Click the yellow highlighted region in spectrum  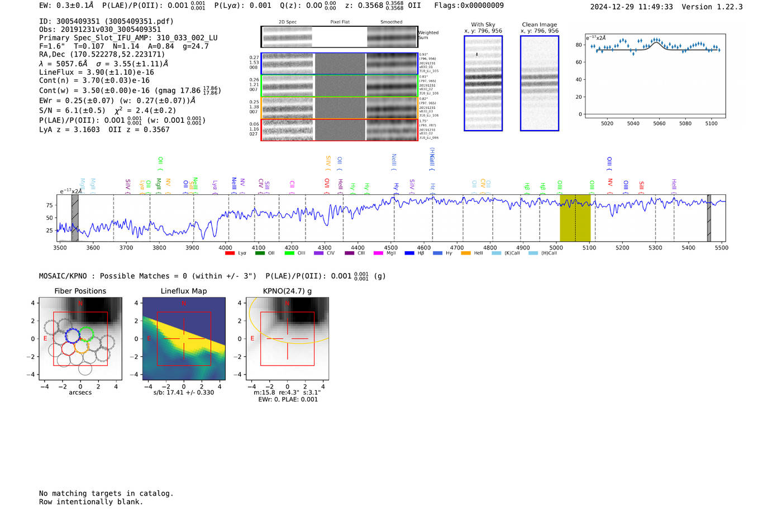coord(575,218)
